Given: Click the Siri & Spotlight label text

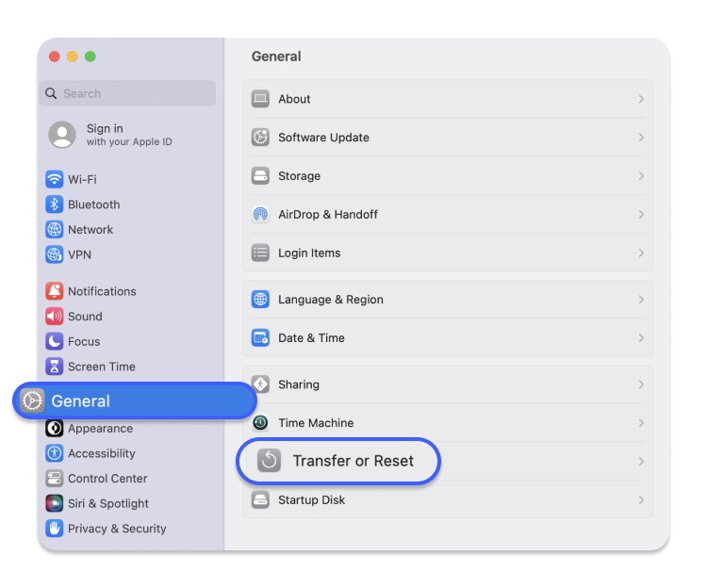Looking at the screenshot, I should [108, 503].
